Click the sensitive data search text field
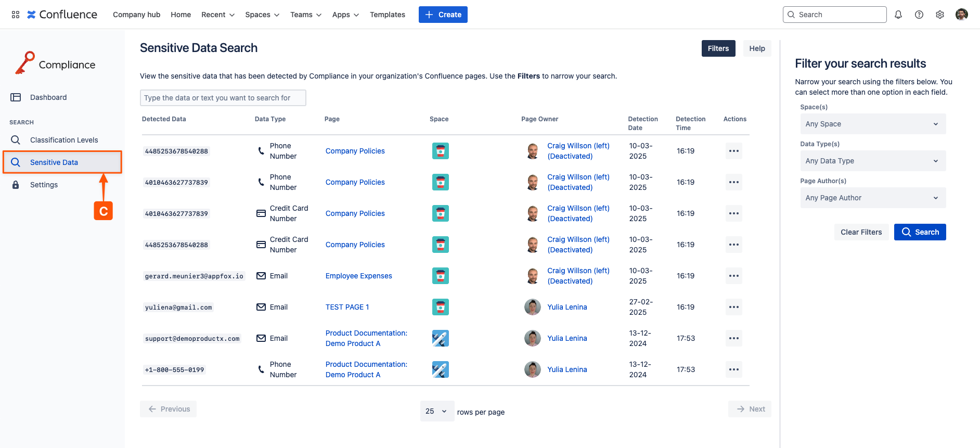The height and width of the screenshot is (448, 980). (x=223, y=98)
